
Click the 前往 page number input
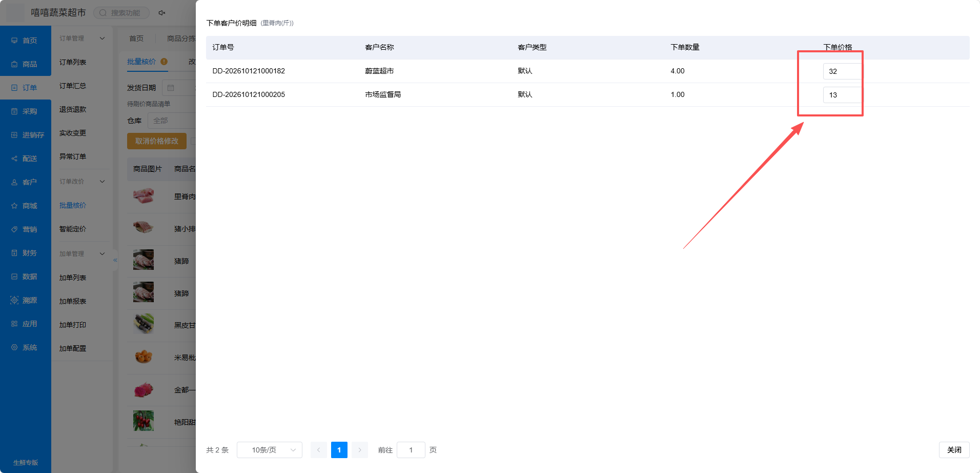(x=411, y=450)
